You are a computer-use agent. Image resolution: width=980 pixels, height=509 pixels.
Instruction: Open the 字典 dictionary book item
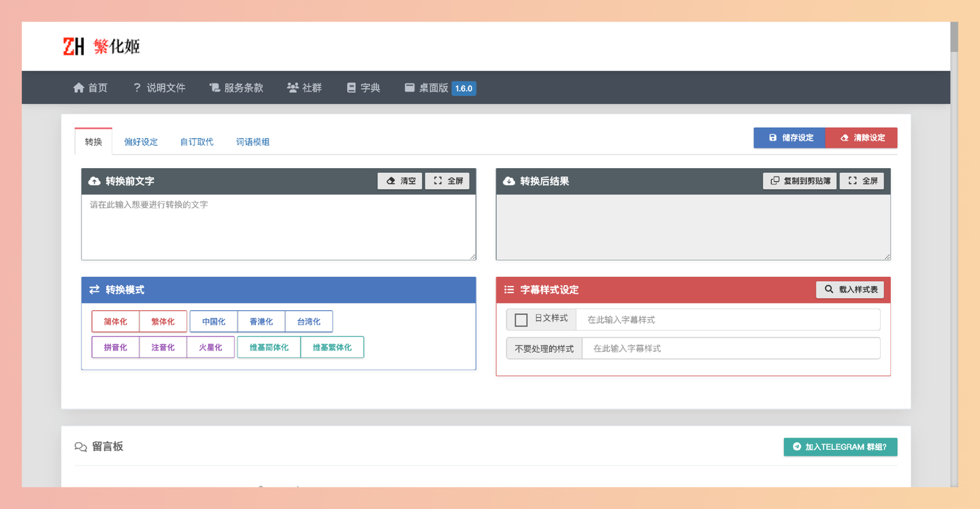[363, 88]
